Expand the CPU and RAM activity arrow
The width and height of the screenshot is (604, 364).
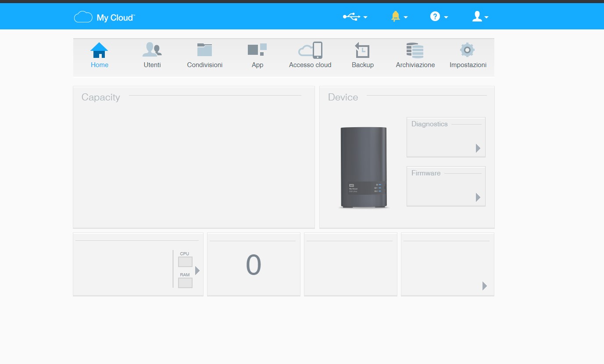click(197, 271)
